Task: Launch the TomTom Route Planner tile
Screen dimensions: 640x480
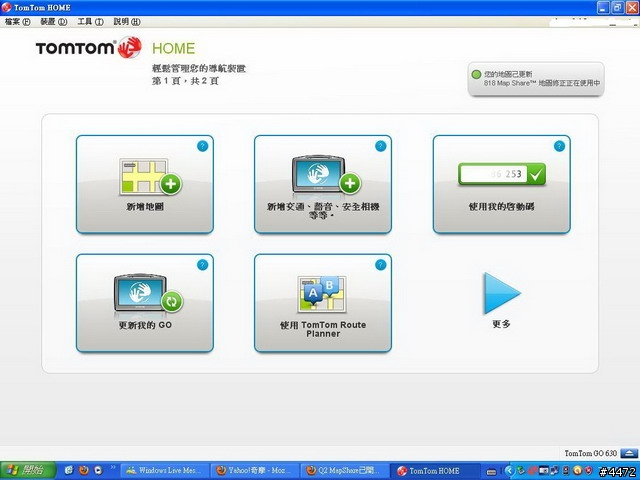Action: tap(323, 303)
